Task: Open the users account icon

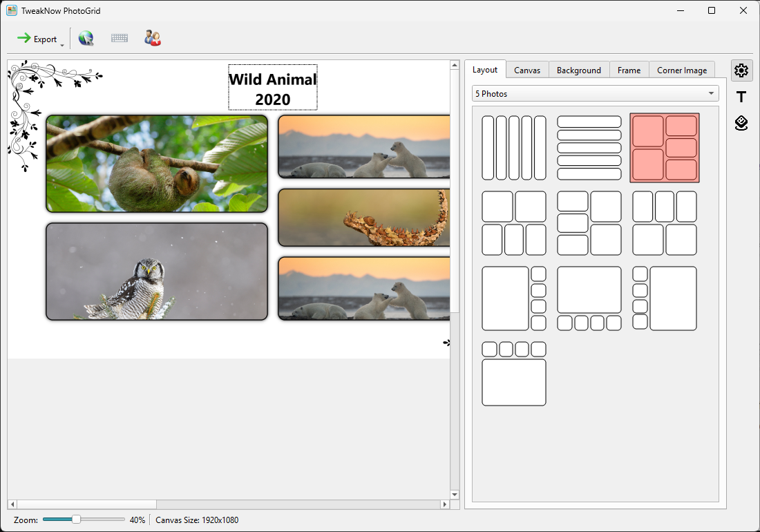Action: pos(153,38)
